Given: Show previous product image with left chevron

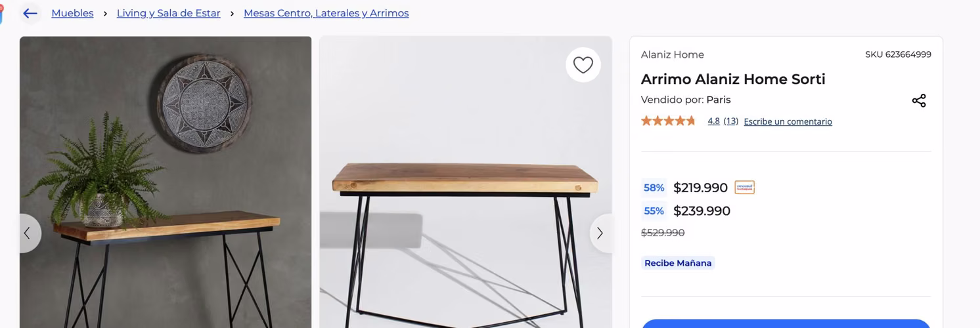Looking at the screenshot, I should (x=28, y=233).
